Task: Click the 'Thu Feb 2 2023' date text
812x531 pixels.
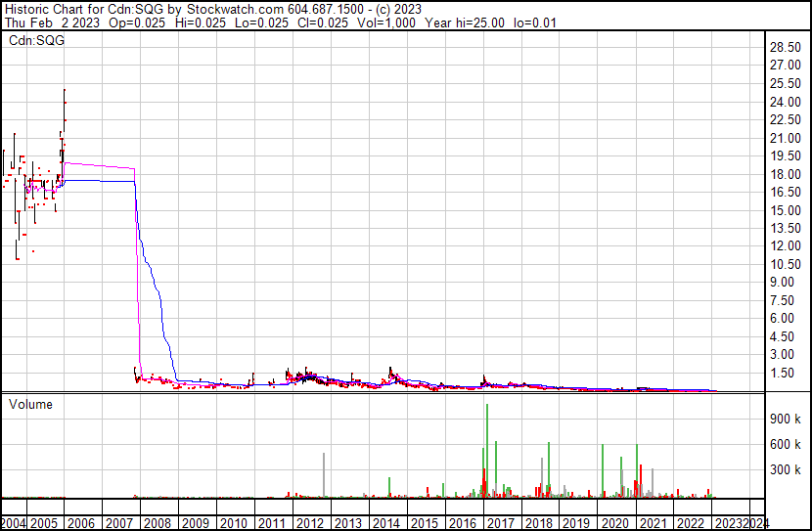Action: (x=52, y=22)
